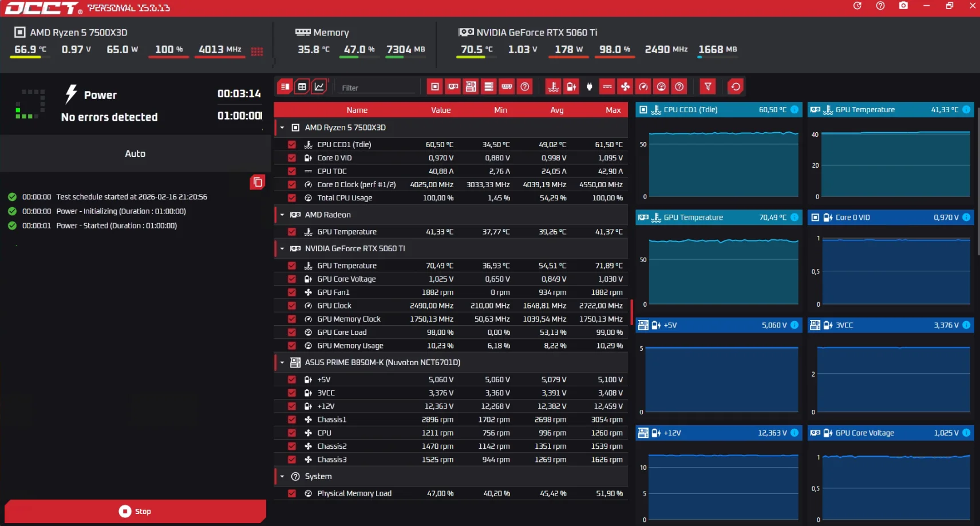980x526 pixels.
Task: Toggle the fan sensor type icon
Action: tap(625, 86)
